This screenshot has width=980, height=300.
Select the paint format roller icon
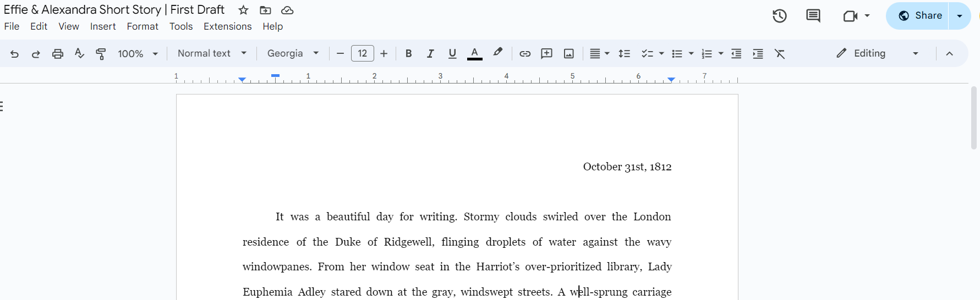[101, 53]
